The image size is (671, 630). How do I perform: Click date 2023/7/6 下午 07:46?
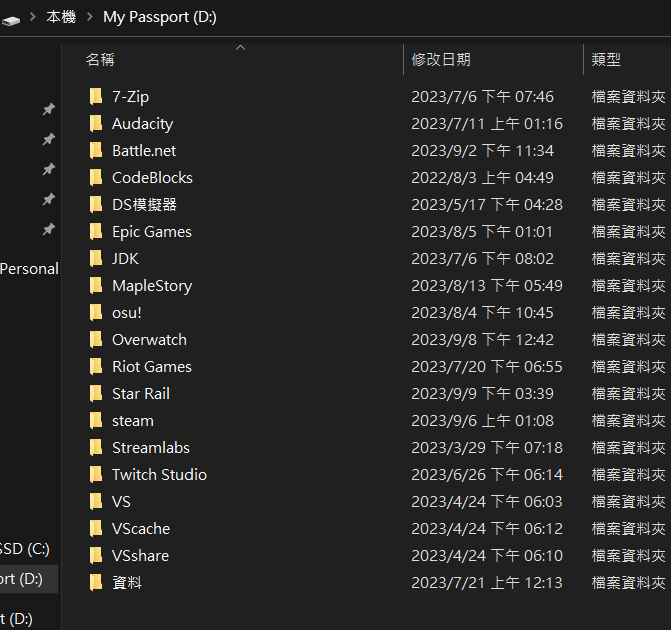click(x=482, y=96)
